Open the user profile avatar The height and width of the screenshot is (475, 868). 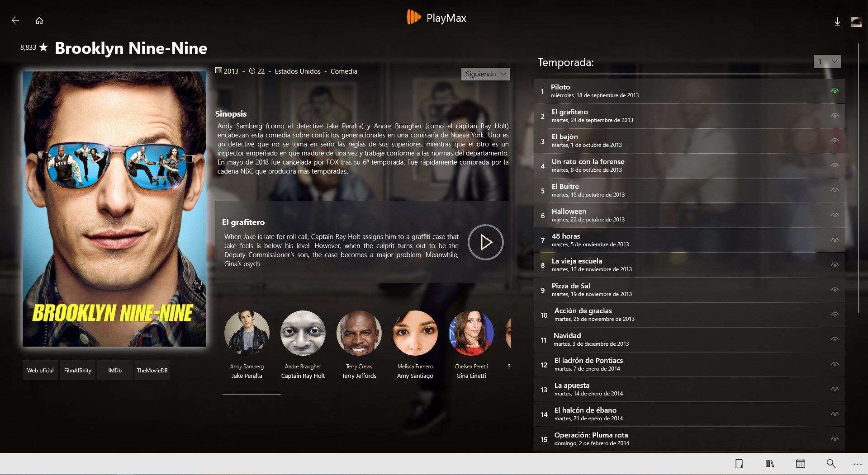tap(856, 22)
